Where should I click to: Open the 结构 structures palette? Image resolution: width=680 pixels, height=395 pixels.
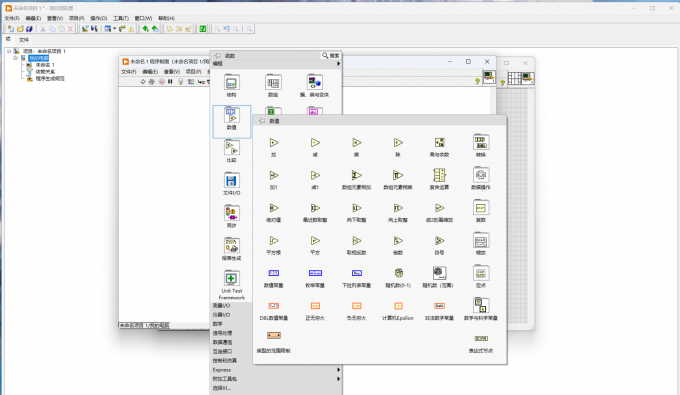pyautogui.click(x=232, y=82)
